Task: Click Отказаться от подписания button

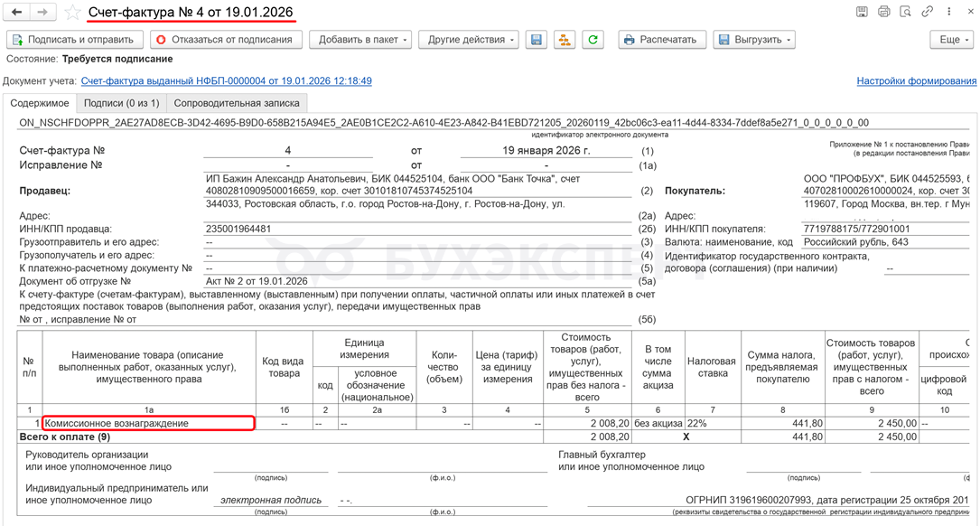Action: coord(226,40)
